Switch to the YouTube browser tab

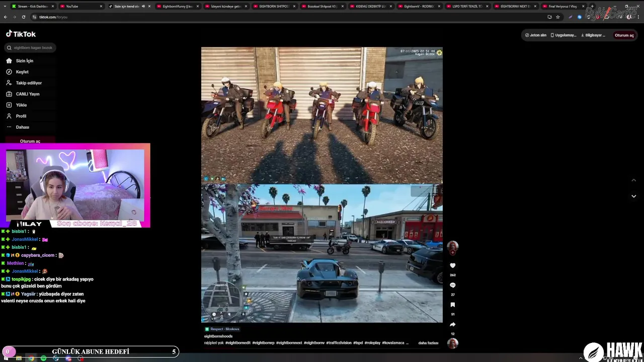pyautogui.click(x=80, y=6)
